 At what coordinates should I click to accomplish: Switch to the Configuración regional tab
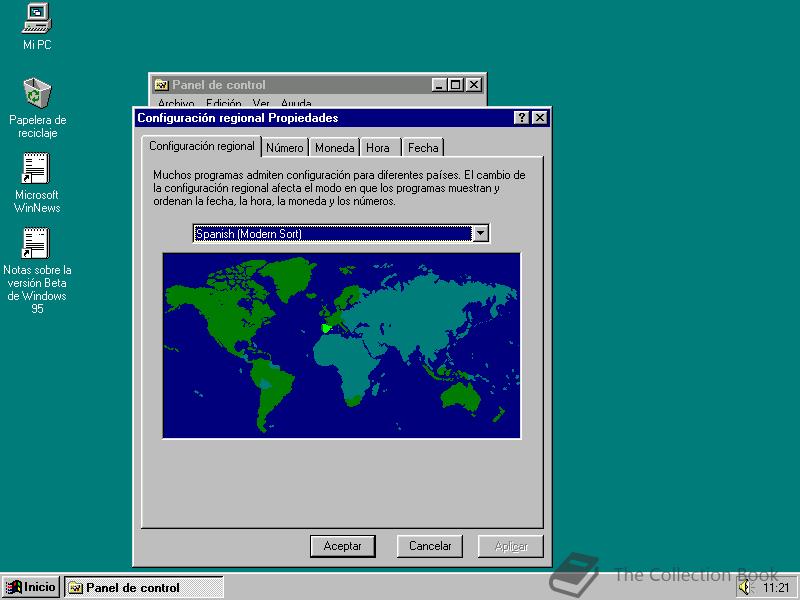click(x=202, y=146)
